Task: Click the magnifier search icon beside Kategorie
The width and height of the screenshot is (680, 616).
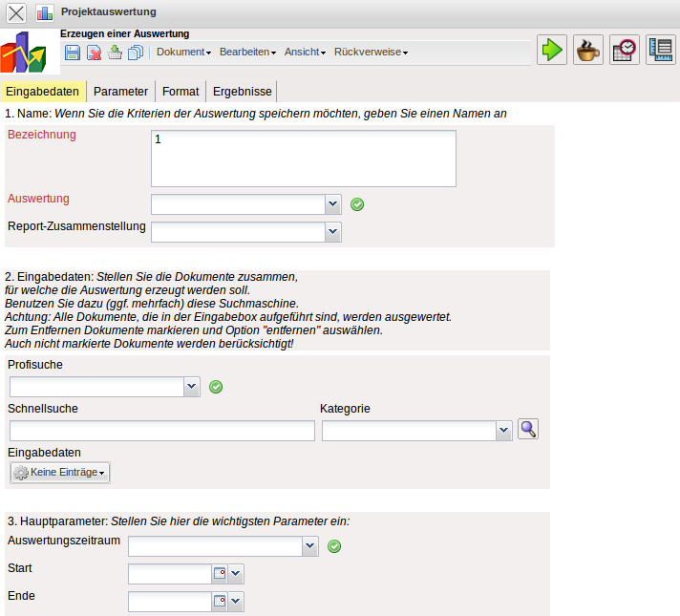Action: point(528,430)
